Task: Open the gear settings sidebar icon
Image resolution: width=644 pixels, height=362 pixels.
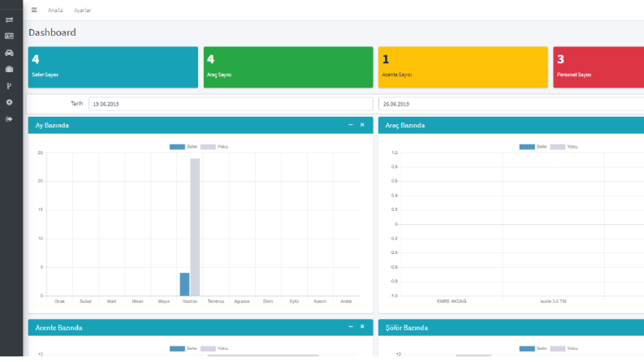Action: [x=9, y=102]
